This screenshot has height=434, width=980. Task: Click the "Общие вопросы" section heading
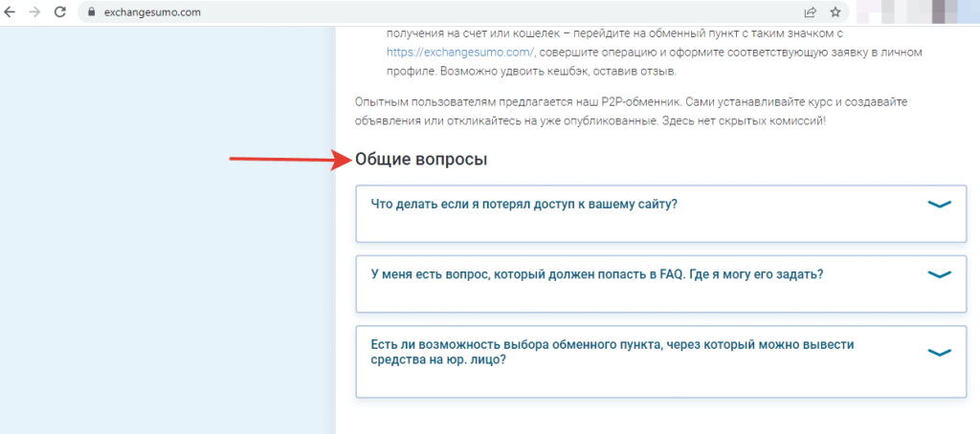421,160
